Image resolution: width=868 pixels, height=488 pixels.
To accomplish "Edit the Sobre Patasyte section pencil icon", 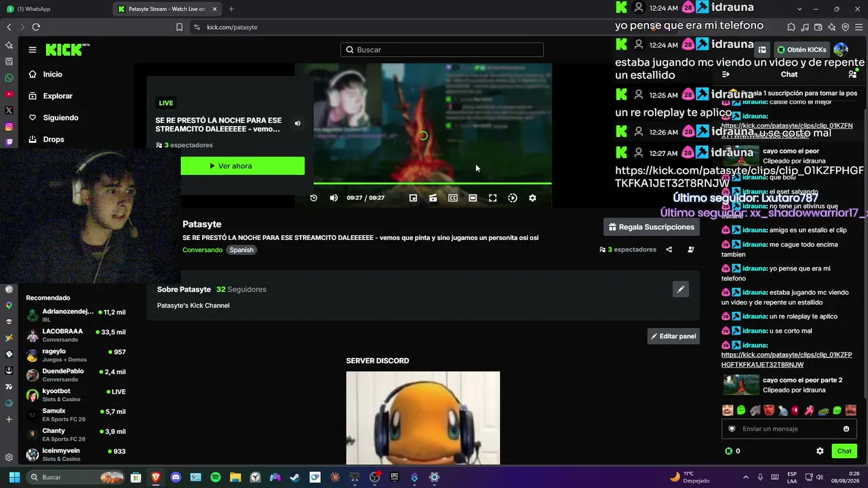I will [x=680, y=289].
